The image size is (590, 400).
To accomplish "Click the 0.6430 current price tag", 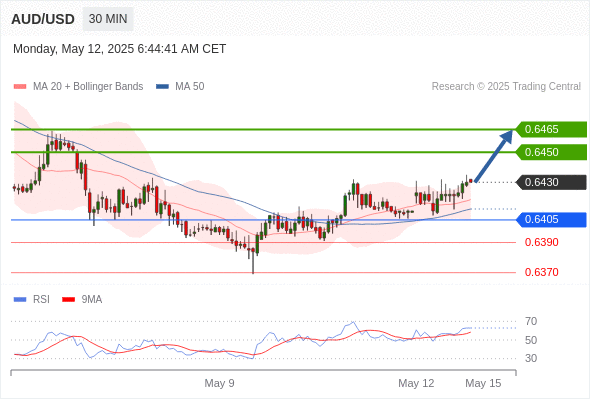I will (x=551, y=183).
